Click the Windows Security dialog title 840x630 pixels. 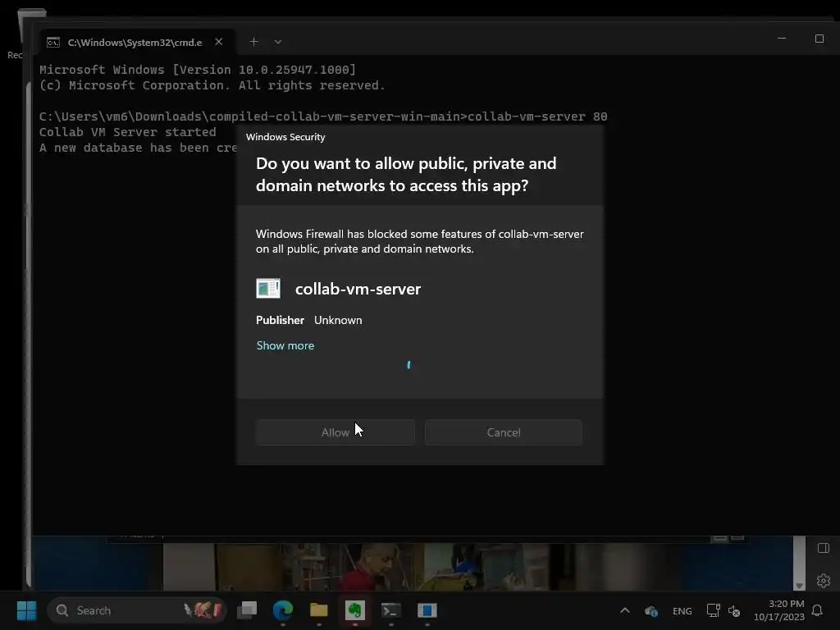(285, 137)
